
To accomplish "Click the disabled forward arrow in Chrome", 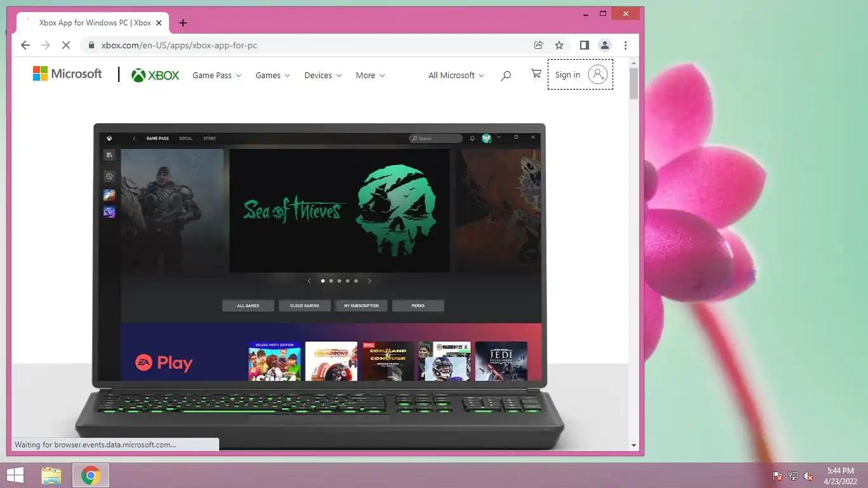I will [x=46, y=45].
